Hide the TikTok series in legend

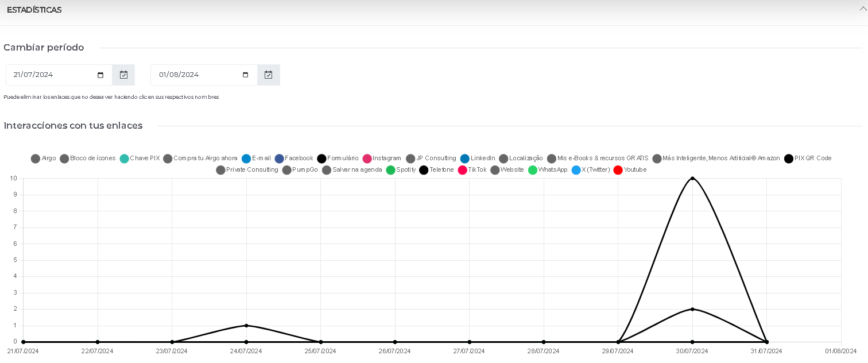[x=472, y=170]
